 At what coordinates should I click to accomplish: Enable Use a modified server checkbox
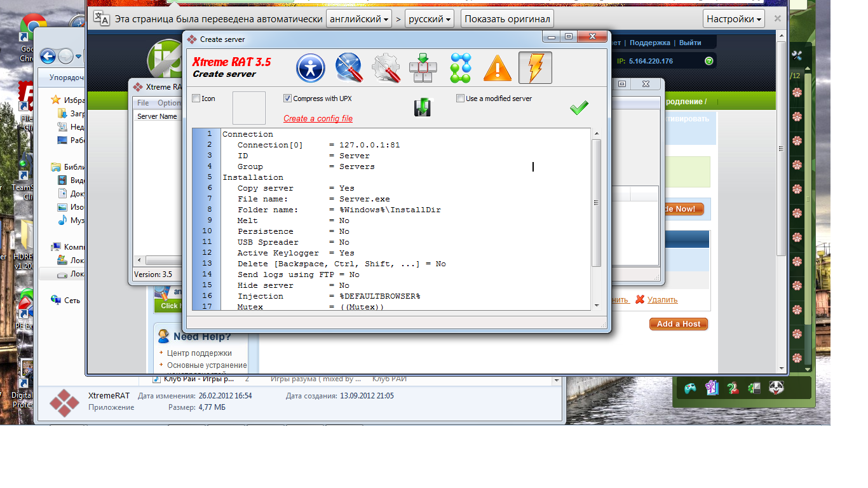pos(460,98)
